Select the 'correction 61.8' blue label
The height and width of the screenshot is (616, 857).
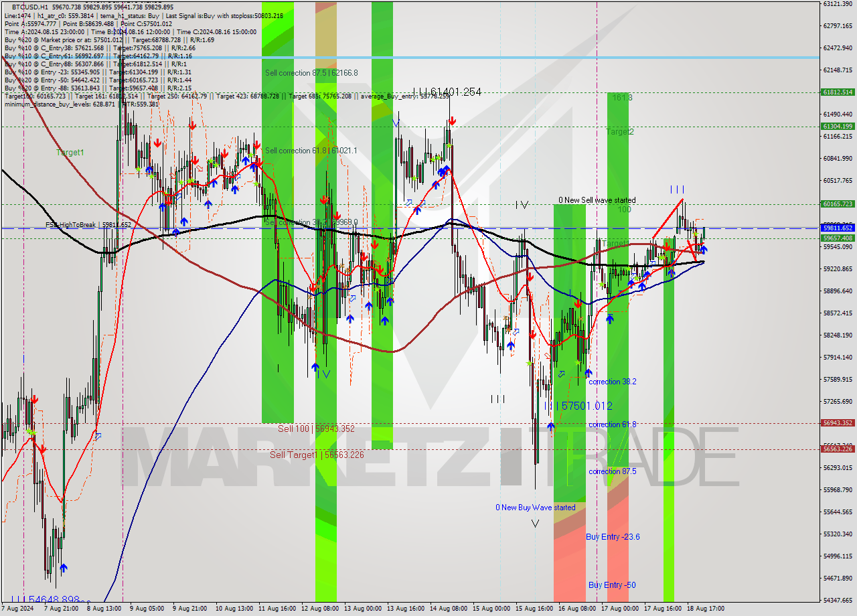tap(612, 425)
